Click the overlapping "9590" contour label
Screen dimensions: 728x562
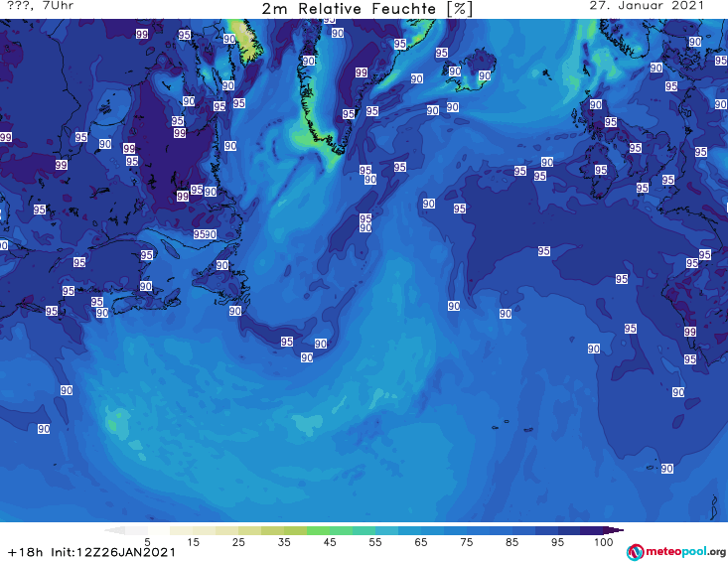205,234
